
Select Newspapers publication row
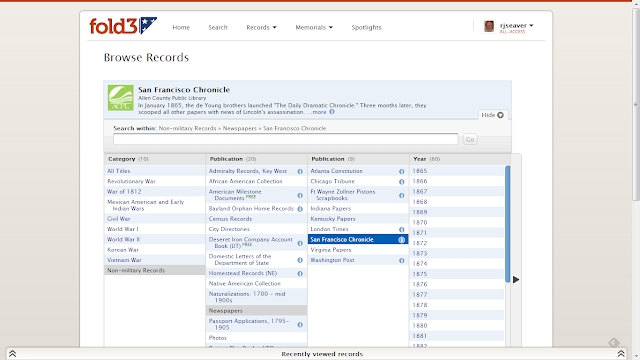click(256, 311)
